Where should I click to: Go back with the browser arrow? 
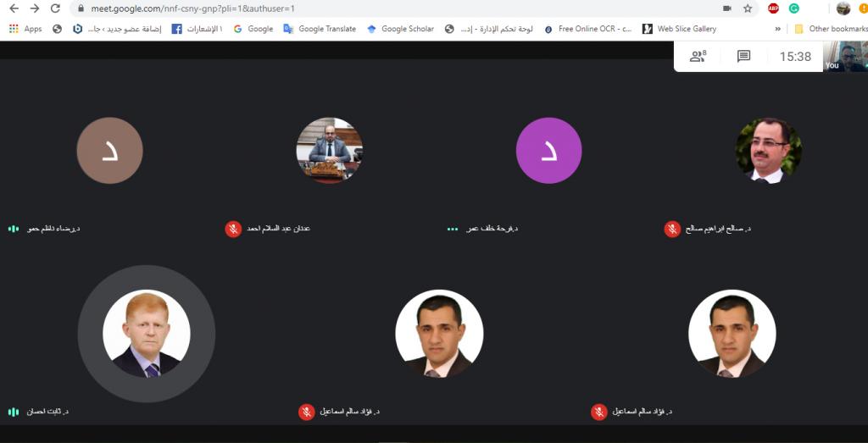coord(14,8)
